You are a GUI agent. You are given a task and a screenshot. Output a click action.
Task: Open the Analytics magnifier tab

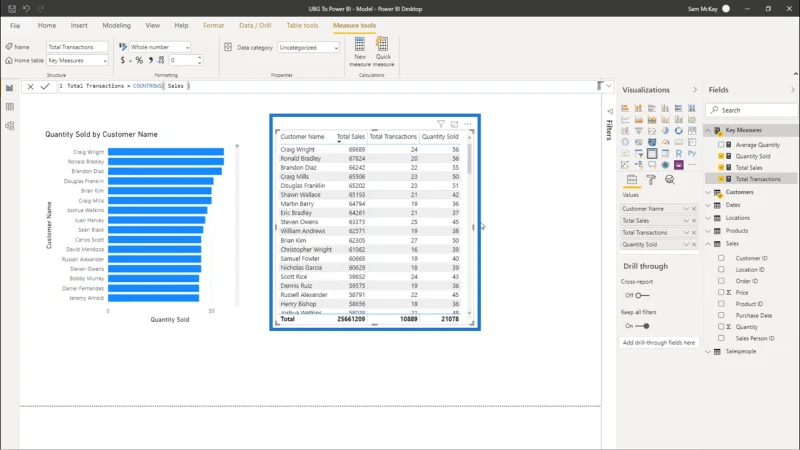670,180
